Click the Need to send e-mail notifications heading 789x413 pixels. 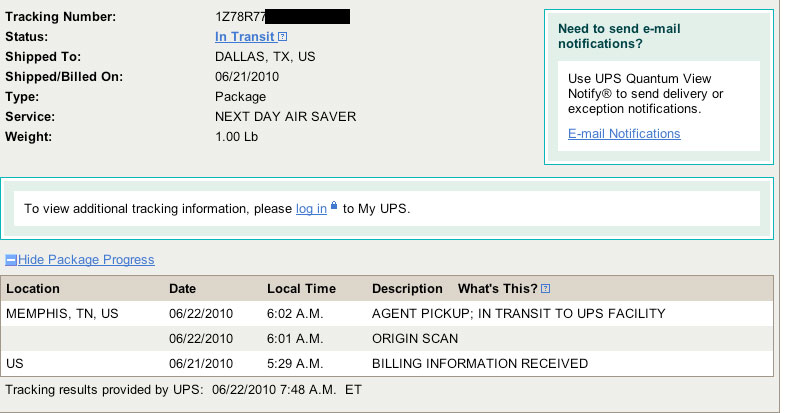point(619,36)
